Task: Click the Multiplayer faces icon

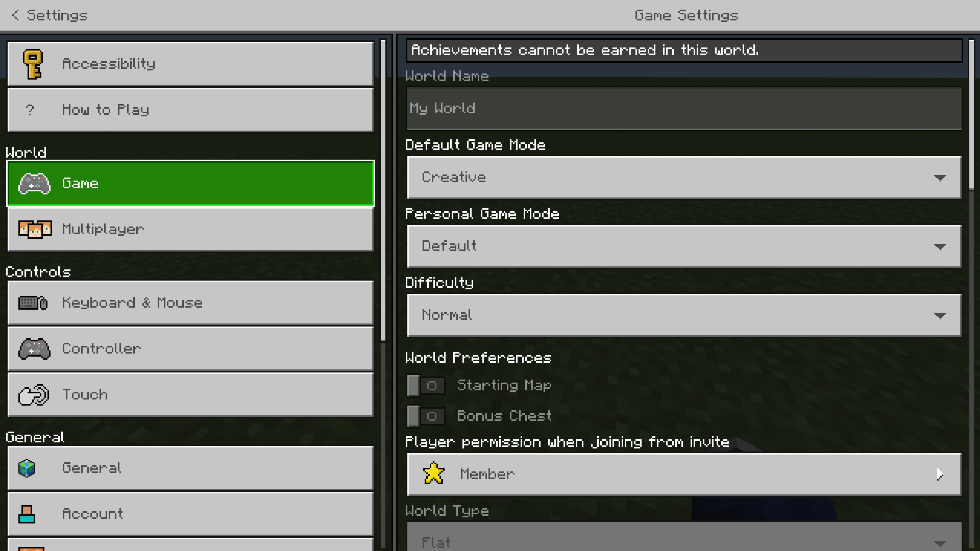Action: click(x=35, y=230)
